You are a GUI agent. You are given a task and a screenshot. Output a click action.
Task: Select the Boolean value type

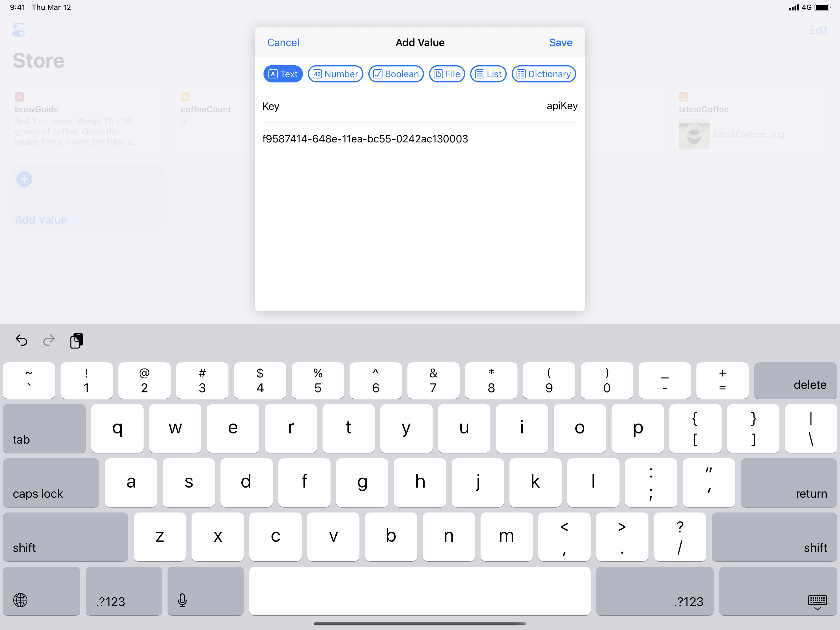tap(396, 74)
